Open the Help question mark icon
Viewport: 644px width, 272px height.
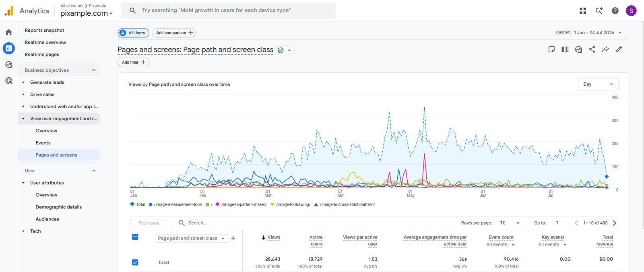615,11
